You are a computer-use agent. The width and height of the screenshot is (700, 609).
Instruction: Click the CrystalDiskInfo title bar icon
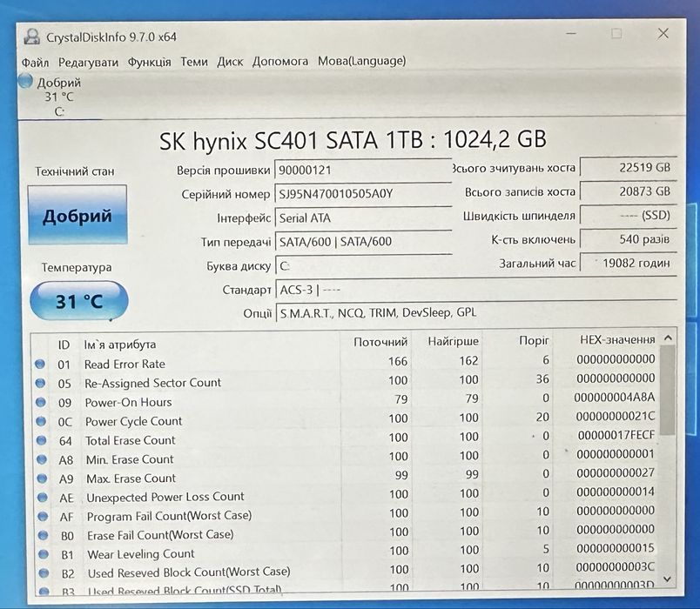(x=31, y=37)
